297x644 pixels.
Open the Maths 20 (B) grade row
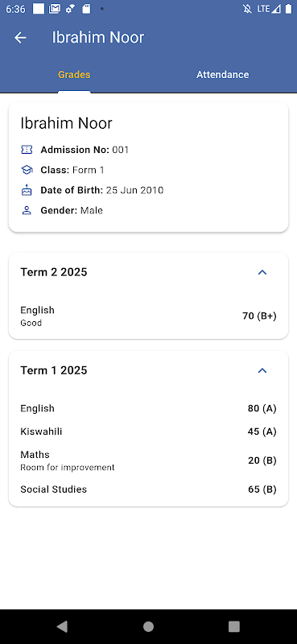pos(148,460)
